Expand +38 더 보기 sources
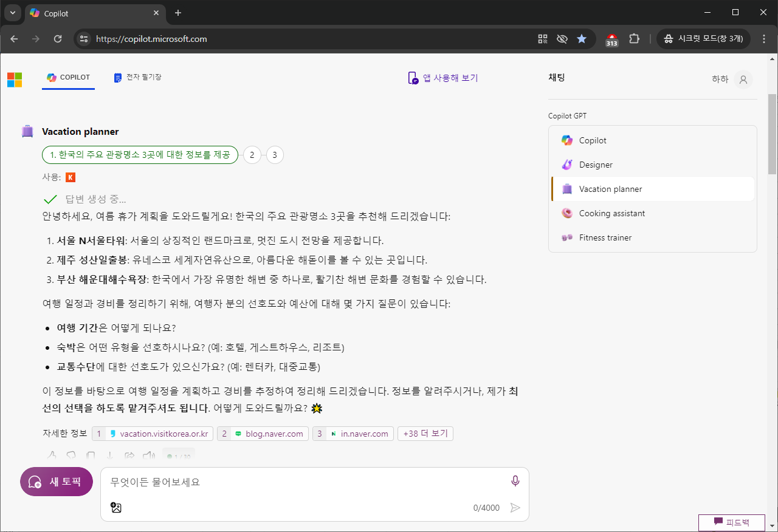Viewport: 778px width, 532px height. 425,434
